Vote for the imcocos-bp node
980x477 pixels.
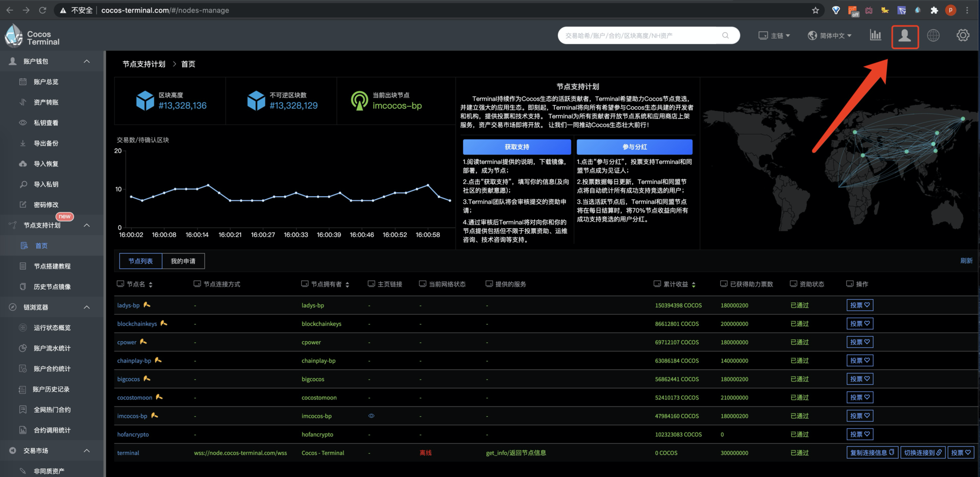860,416
